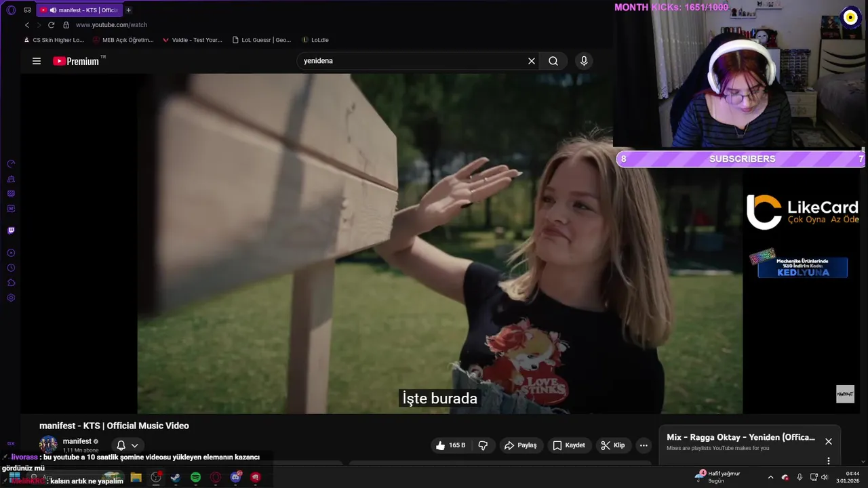Start voice search with microphone
Image resolution: width=868 pixels, height=488 pixels.
click(x=584, y=61)
